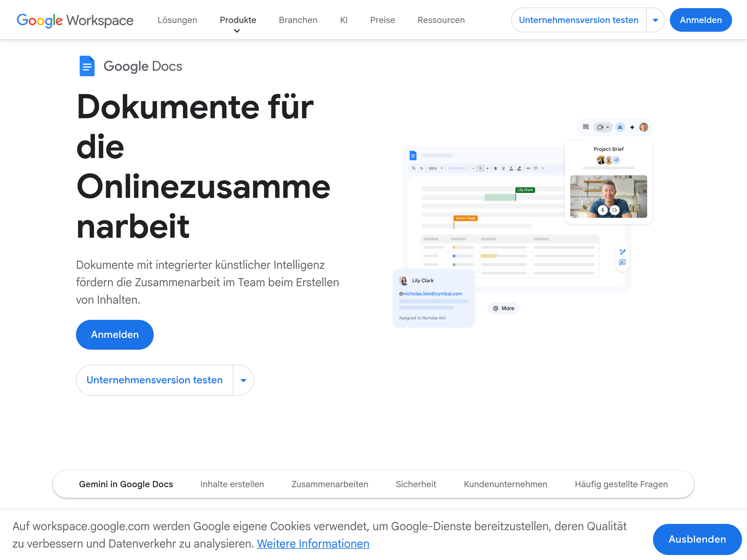
Task: Click the small Docs icon in mockup
Action: tap(413, 156)
